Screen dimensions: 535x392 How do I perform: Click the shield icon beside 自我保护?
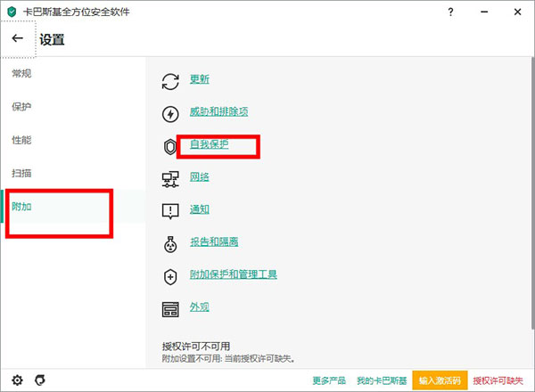coord(170,146)
